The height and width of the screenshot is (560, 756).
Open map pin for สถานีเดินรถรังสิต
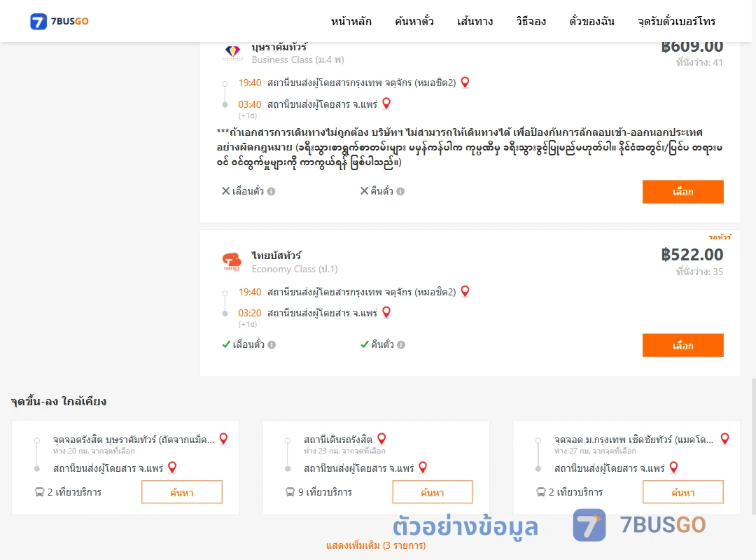tap(381, 438)
